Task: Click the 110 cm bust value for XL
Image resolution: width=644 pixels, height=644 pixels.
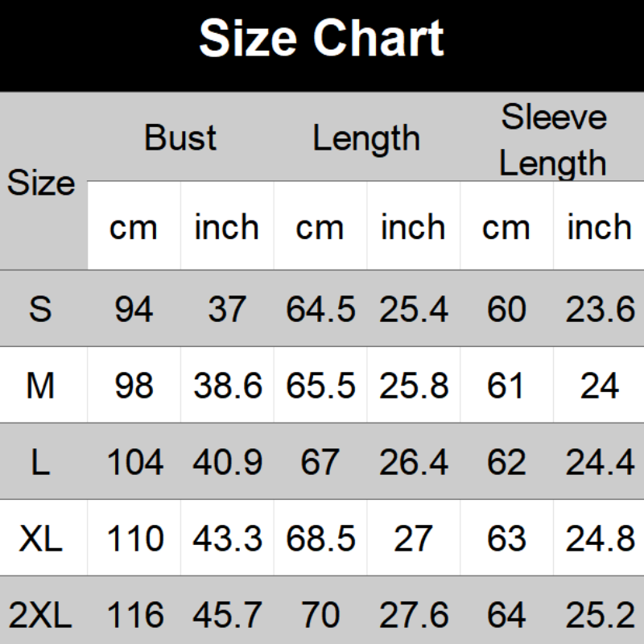Action: (x=134, y=539)
